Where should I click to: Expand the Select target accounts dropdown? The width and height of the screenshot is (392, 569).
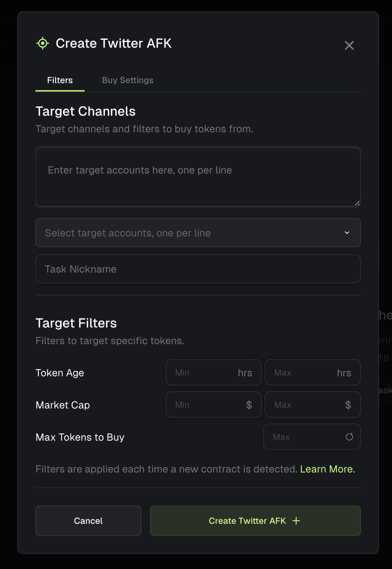pos(198,233)
